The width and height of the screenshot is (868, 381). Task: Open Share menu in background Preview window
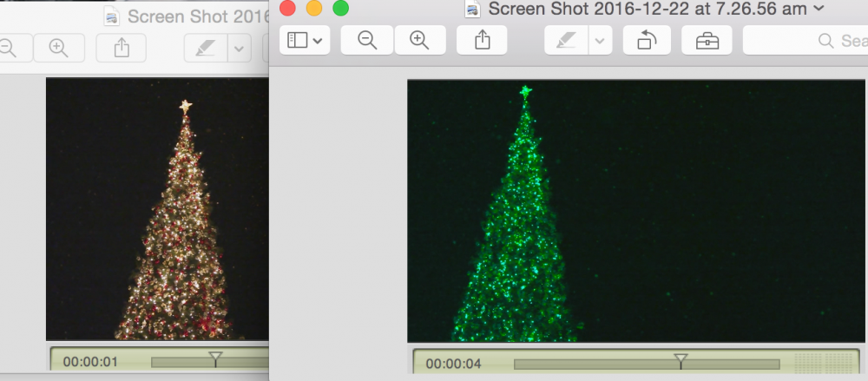pyautogui.click(x=121, y=48)
